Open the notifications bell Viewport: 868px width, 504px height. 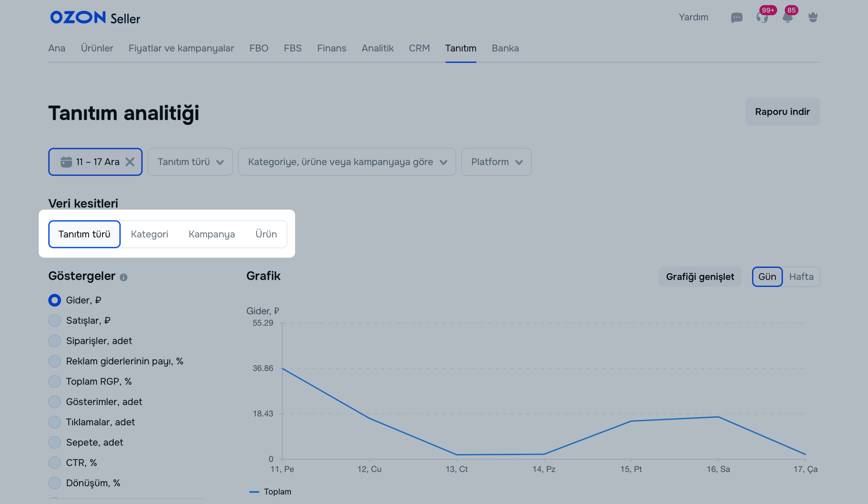tap(788, 18)
